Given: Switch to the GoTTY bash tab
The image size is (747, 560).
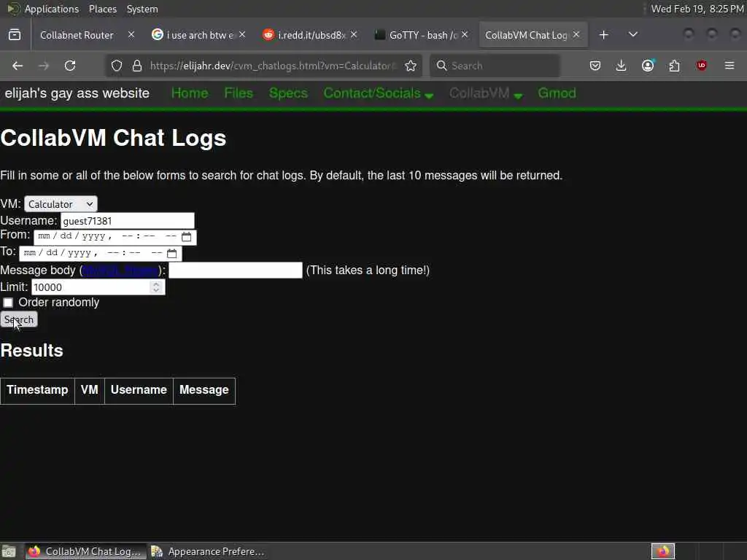Looking at the screenshot, I should pyautogui.click(x=416, y=35).
